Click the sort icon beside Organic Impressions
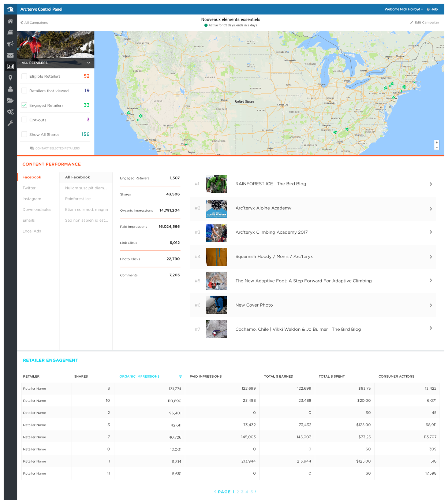 click(x=180, y=377)
